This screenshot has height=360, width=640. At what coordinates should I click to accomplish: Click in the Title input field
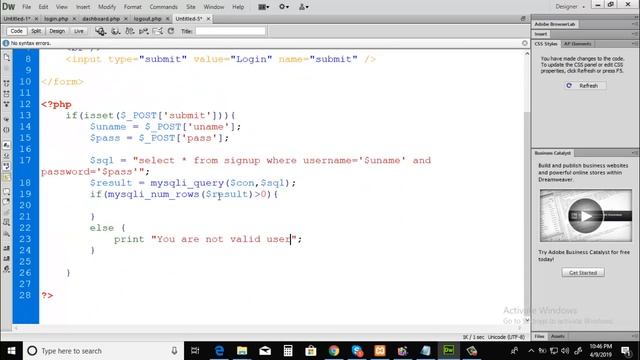pyautogui.click(x=230, y=31)
